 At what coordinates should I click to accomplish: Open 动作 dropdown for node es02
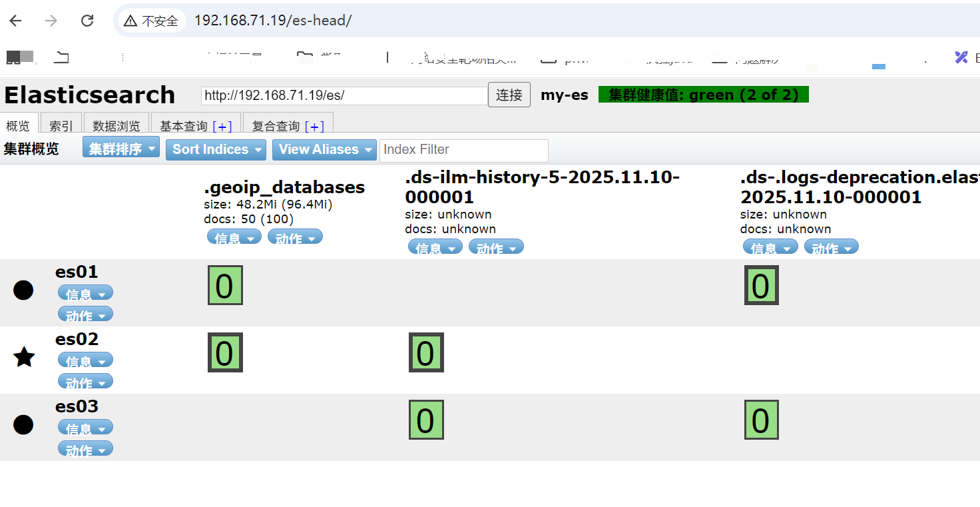tap(85, 382)
